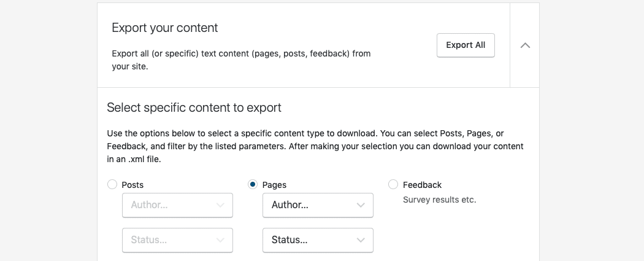Collapse the Export your content section chevron
The width and height of the screenshot is (644, 261).
pyautogui.click(x=525, y=45)
